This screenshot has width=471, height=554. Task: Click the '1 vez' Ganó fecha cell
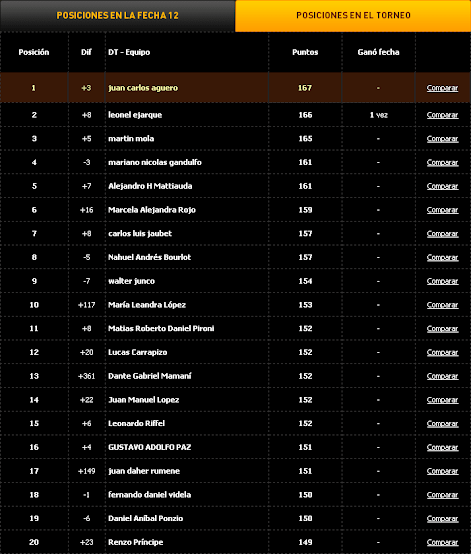point(378,115)
